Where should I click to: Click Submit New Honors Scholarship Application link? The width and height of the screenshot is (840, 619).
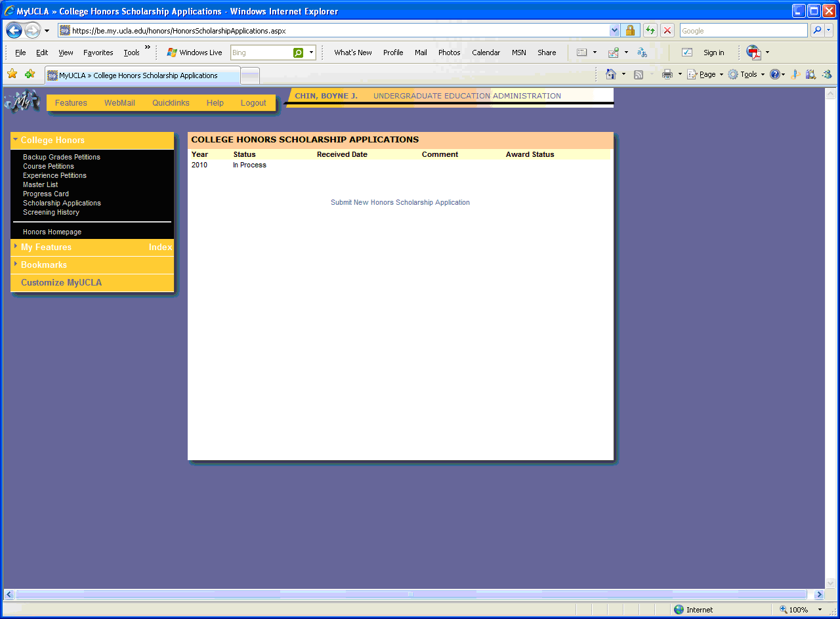[x=400, y=203]
